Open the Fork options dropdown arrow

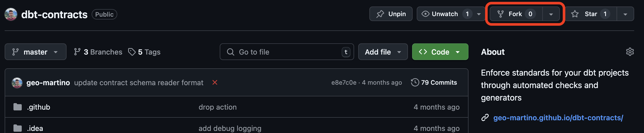click(551, 14)
